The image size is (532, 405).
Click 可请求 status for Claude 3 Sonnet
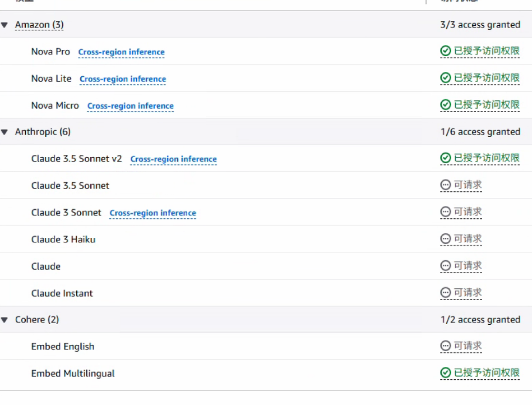[x=468, y=212]
